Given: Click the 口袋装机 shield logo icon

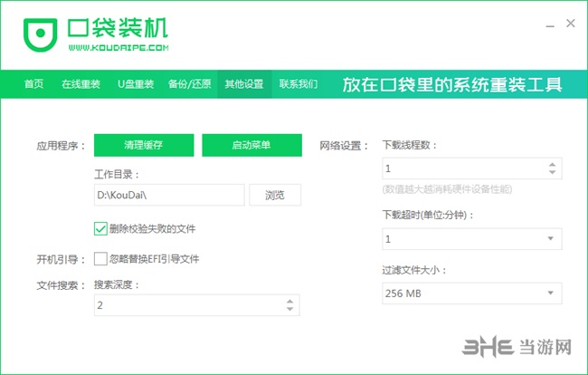Looking at the screenshot, I should tap(41, 34).
